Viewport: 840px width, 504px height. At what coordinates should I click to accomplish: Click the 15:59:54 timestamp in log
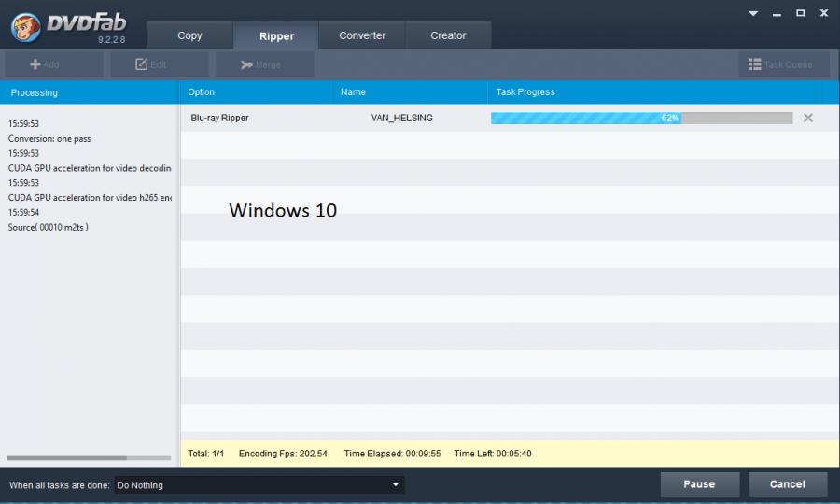click(23, 213)
